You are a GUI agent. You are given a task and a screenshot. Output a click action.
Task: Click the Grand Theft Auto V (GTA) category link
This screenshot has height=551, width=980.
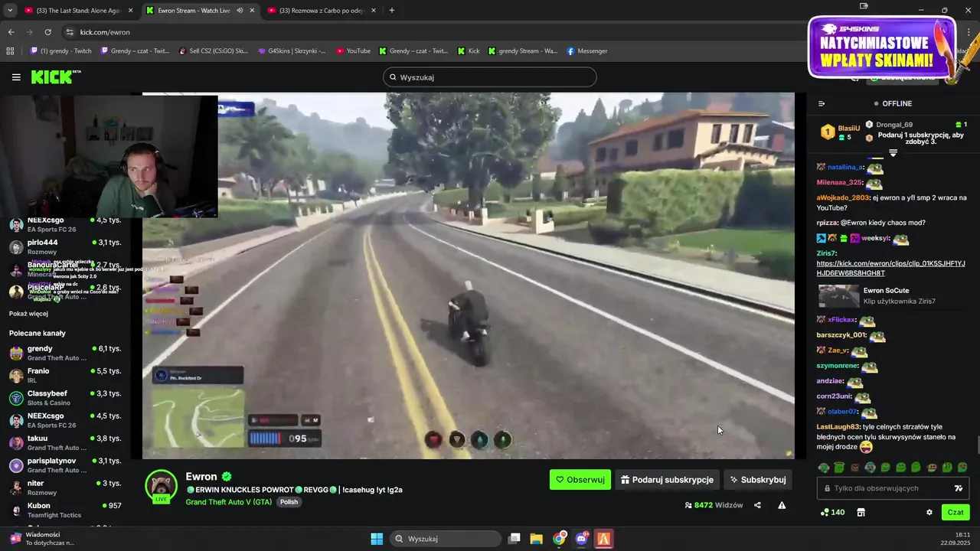click(229, 502)
